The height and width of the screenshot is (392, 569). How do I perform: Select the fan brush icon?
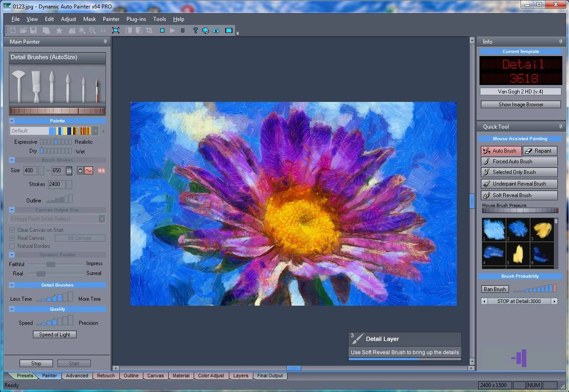tap(18, 86)
